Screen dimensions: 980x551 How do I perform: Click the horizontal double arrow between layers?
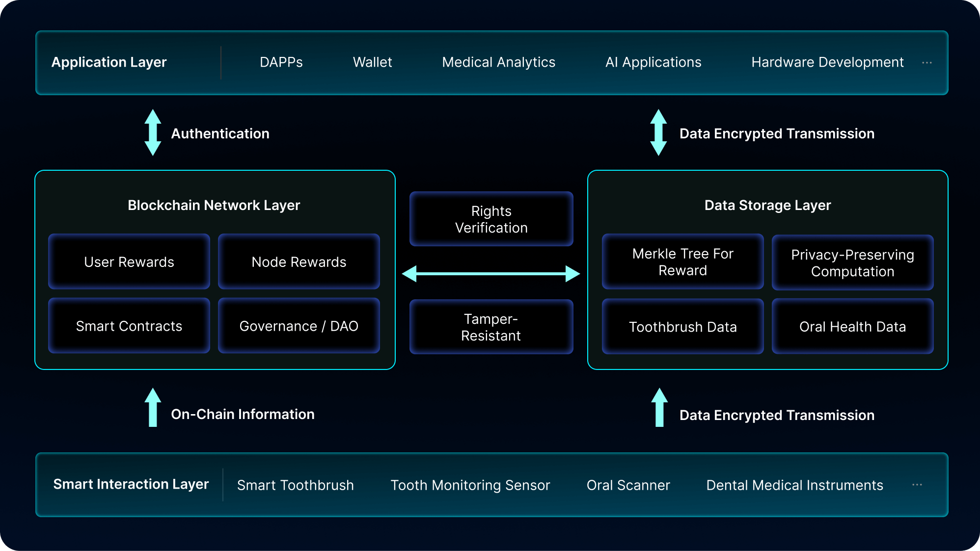pos(490,274)
